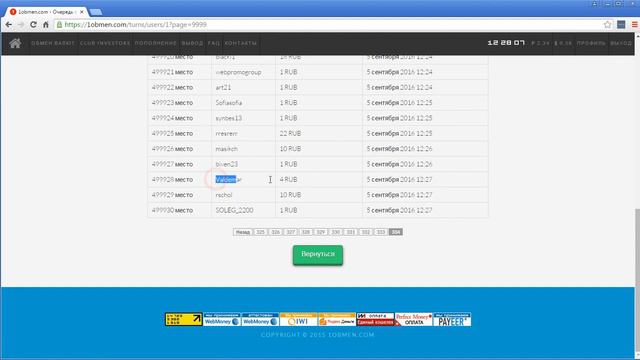Click the browser forward arrow

[x=21, y=25]
